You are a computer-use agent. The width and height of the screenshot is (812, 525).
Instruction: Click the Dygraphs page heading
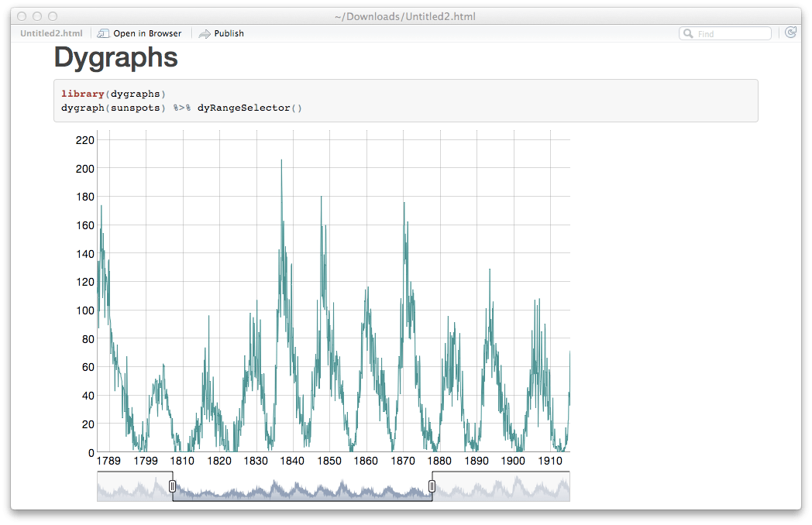[115, 58]
